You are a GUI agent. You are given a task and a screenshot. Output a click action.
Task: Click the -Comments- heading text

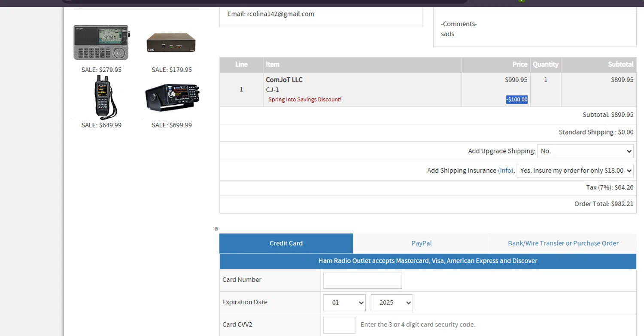pos(459,24)
